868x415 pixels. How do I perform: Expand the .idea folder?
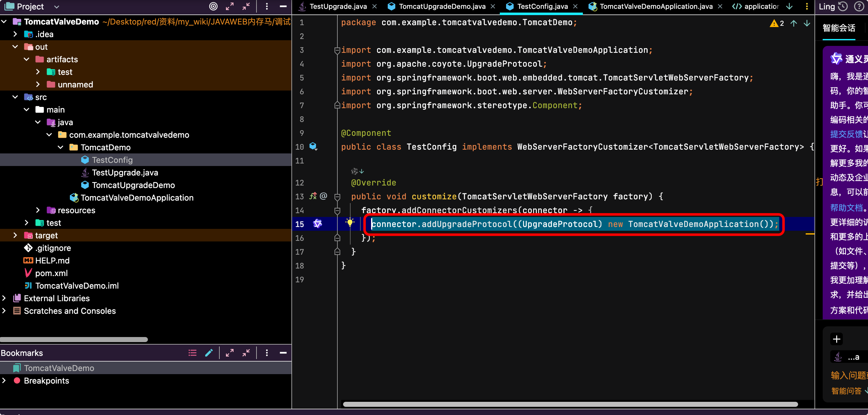[x=15, y=34]
